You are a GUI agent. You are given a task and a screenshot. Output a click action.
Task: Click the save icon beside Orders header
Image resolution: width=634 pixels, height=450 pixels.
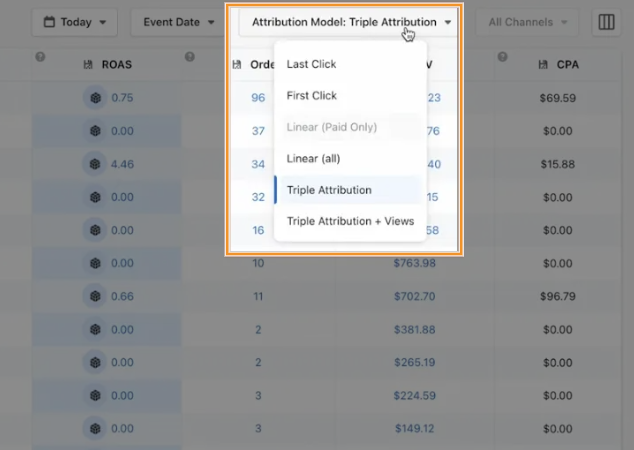click(237, 65)
